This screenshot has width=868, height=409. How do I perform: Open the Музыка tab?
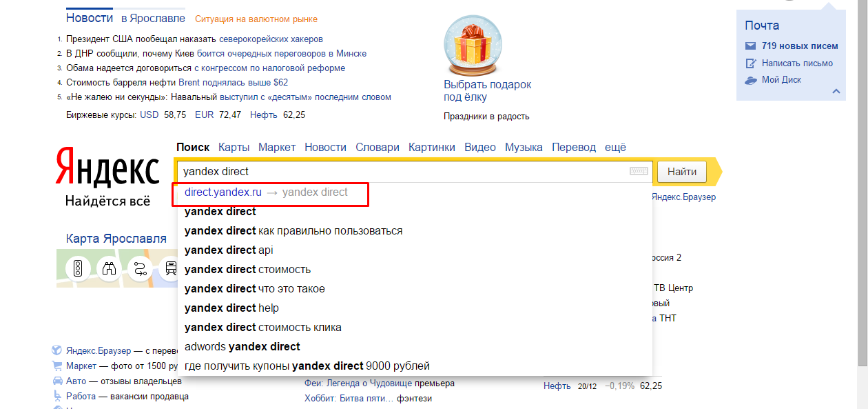pos(524,147)
